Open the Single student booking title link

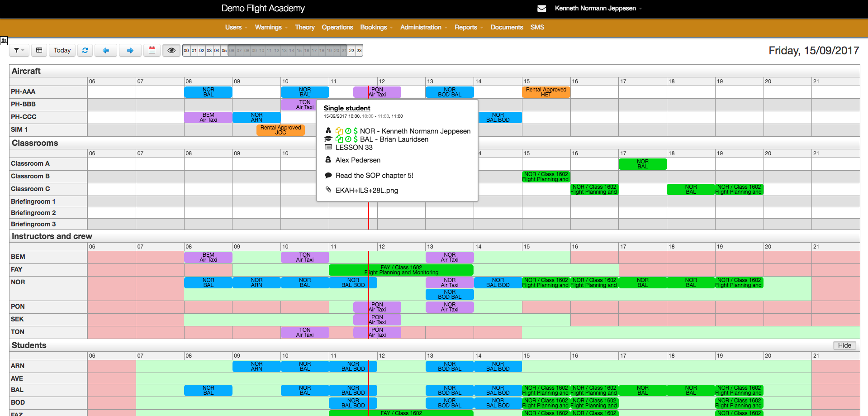coord(347,108)
